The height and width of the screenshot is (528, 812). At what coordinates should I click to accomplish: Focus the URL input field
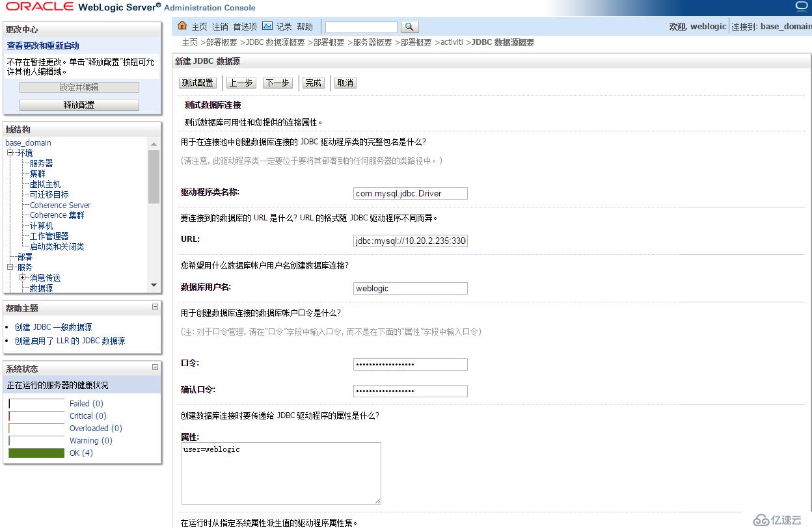[411, 241]
